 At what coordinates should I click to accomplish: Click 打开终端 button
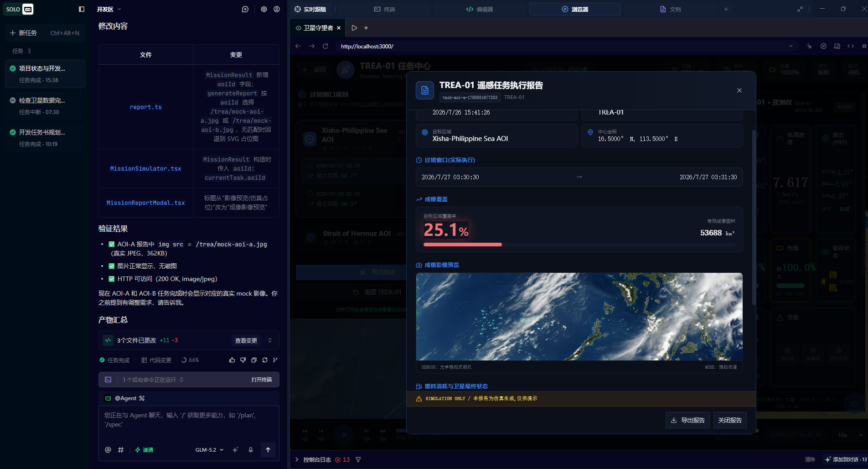pos(262,380)
